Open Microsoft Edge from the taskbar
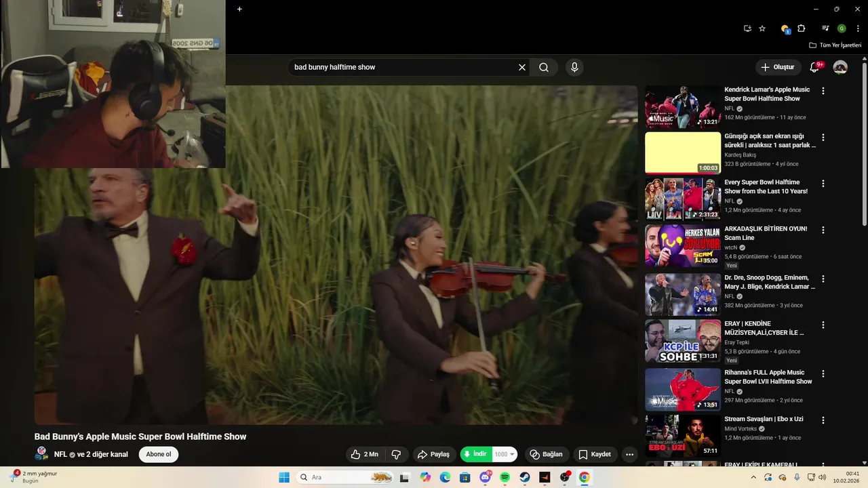The height and width of the screenshot is (488, 868). point(445,477)
